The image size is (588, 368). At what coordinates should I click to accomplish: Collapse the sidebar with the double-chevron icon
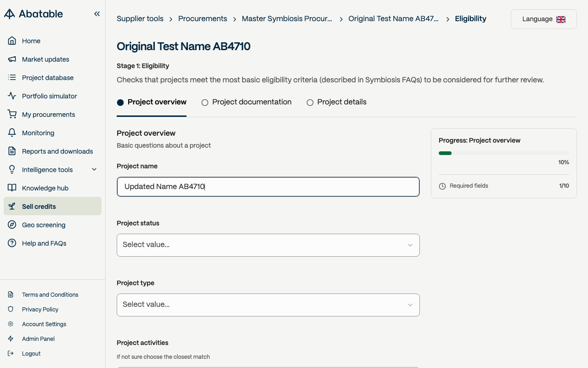[x=97, y=14]
